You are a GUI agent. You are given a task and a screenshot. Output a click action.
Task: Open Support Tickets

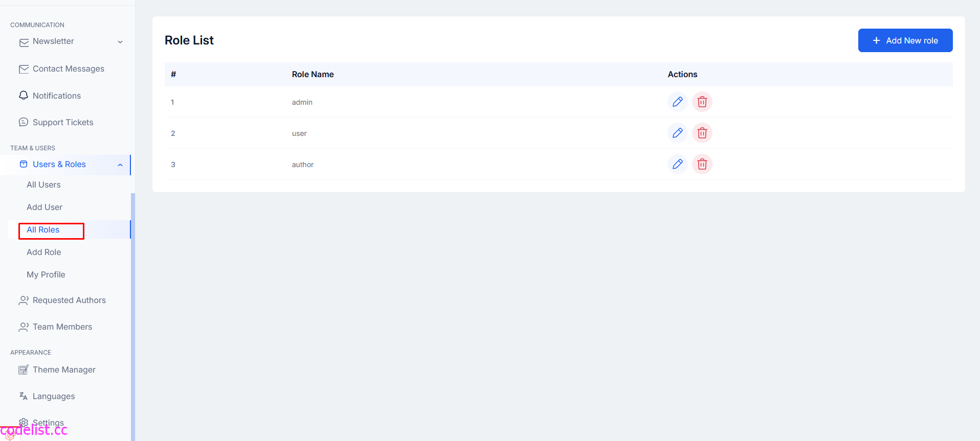pyautogui.click(x=63, y=122)
